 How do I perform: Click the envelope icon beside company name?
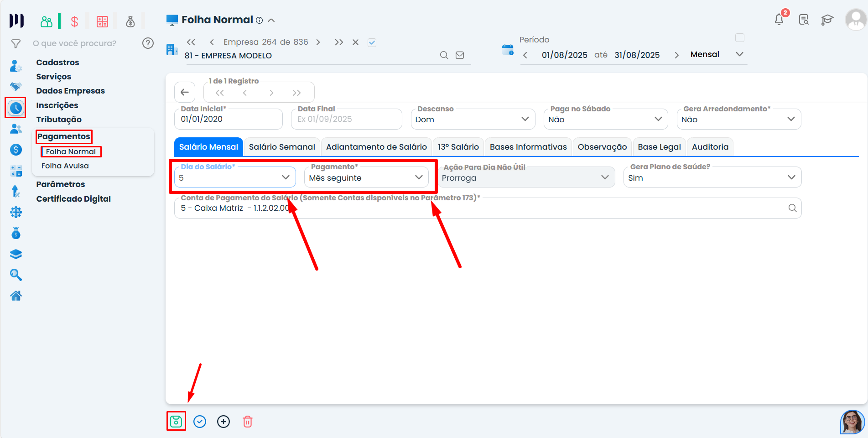point(460,55)
